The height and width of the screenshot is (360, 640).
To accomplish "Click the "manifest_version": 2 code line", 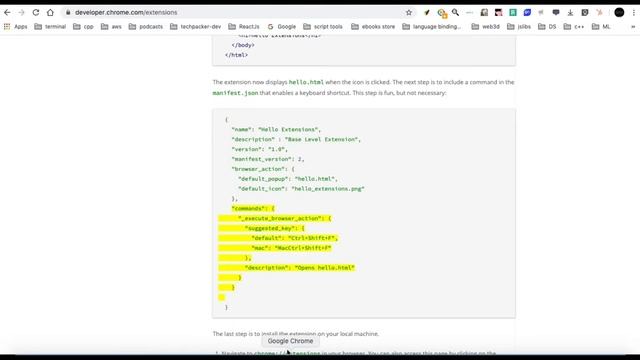I will (x=268, y=159).
